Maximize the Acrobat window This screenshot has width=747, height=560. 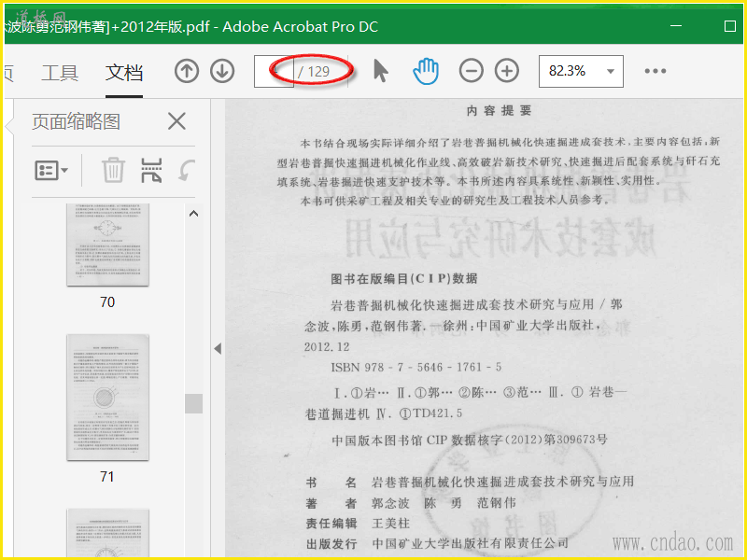730,26
